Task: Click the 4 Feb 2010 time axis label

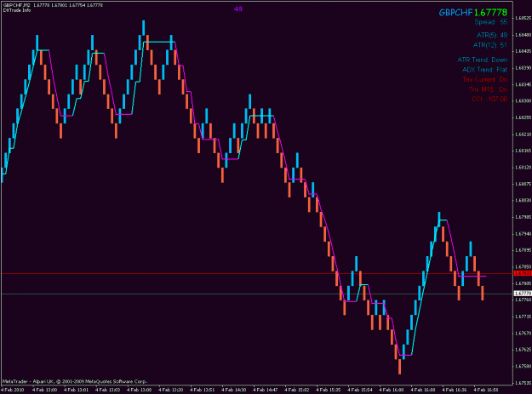Action: coord(14,390)
